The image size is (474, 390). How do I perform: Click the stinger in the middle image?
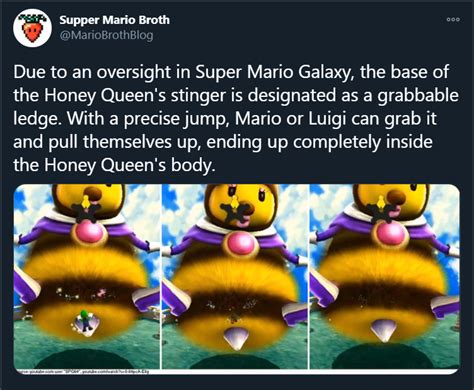(x=236, y=338)
